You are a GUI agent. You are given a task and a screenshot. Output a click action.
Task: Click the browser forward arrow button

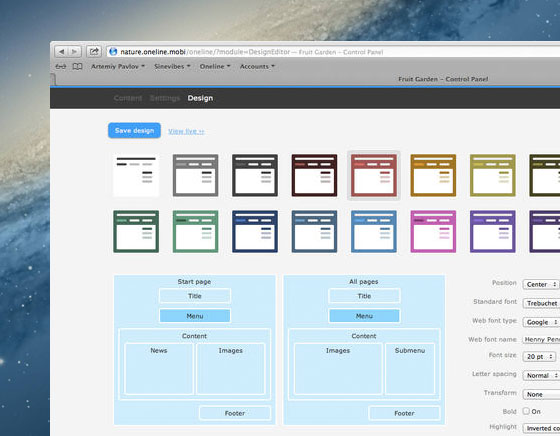pyautogui.click(x=75, y=52)
